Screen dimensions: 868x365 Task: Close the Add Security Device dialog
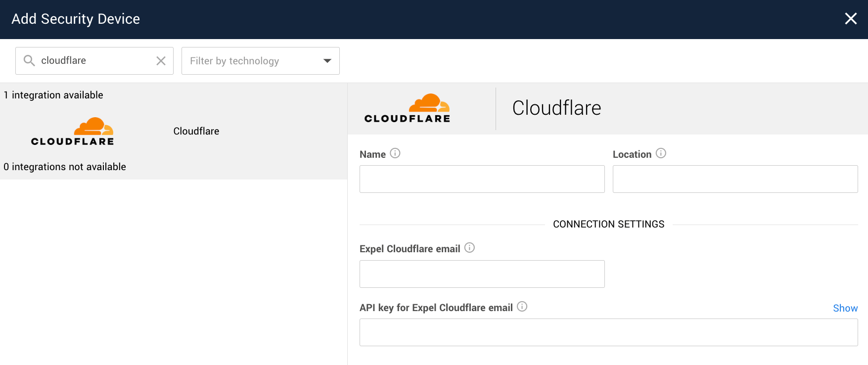click(851, 19)
